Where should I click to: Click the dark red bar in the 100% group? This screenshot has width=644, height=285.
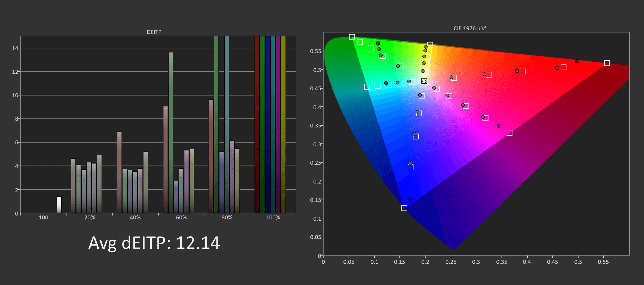[257, 124]
